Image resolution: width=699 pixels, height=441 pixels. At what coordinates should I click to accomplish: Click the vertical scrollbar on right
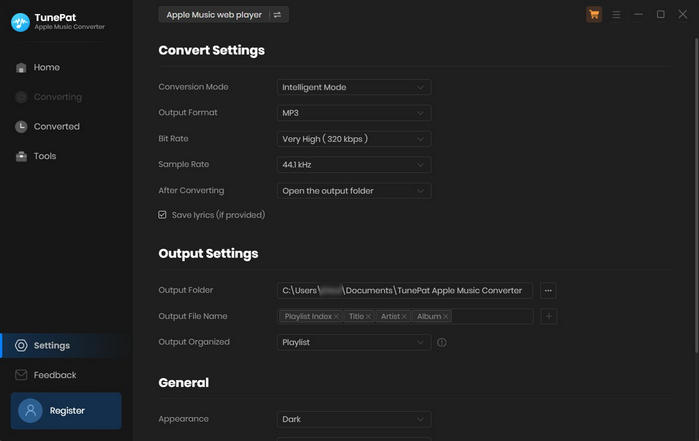tap(696, 196)
